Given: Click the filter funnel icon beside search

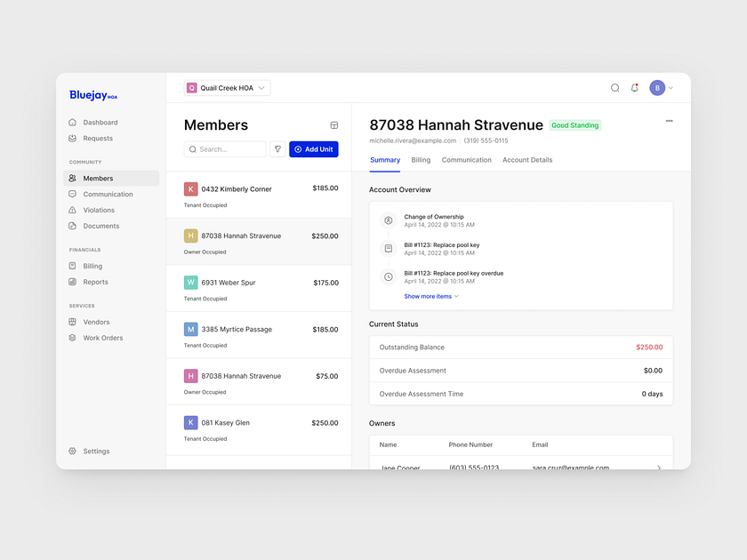Looking at the screenshot, I should (x=277, y=149).
